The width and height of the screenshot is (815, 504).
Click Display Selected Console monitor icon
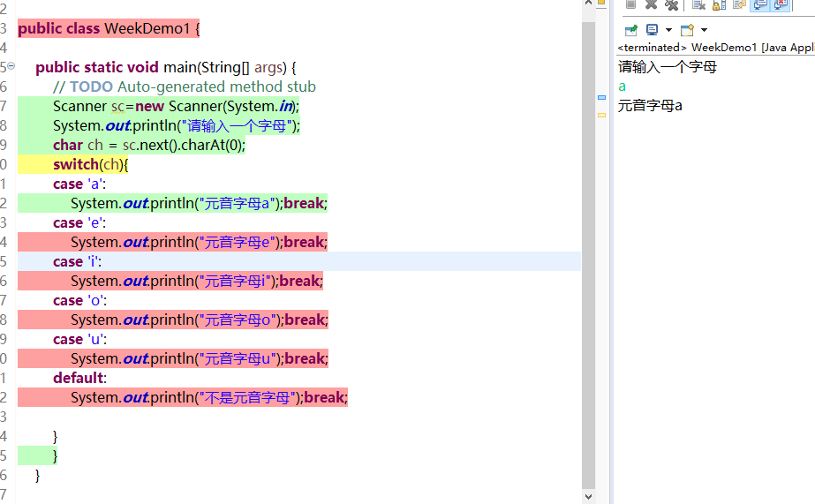coord(652,30)
